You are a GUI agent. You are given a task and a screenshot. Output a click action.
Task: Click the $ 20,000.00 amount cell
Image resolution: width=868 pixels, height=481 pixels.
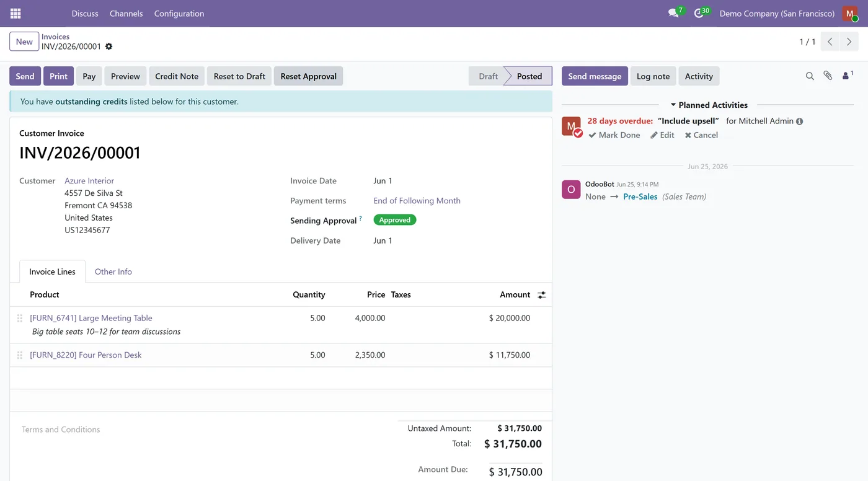pos(509,318)
